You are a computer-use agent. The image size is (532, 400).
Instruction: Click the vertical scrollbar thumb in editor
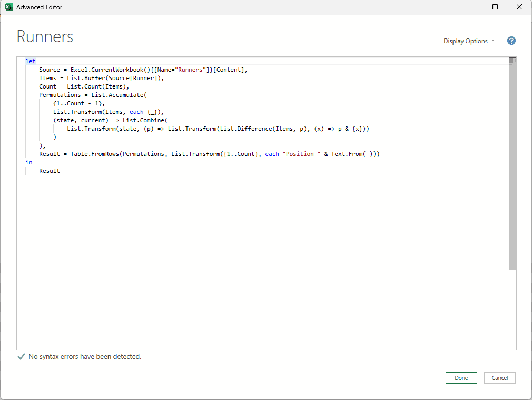pos(513,163)
